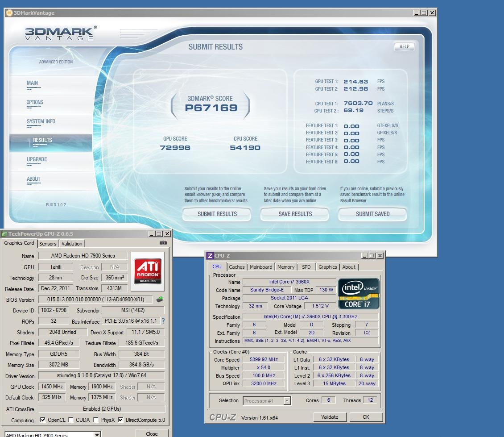This screenshot has width=504, height=437.
Task: Switch to the Caches tab in CPU-Z
Action: pos(237,267)
